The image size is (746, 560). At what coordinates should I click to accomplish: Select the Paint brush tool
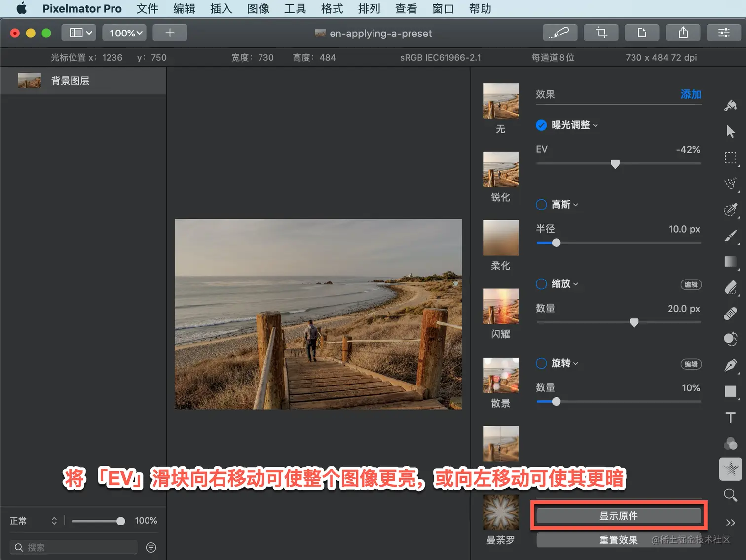[731, 236]
